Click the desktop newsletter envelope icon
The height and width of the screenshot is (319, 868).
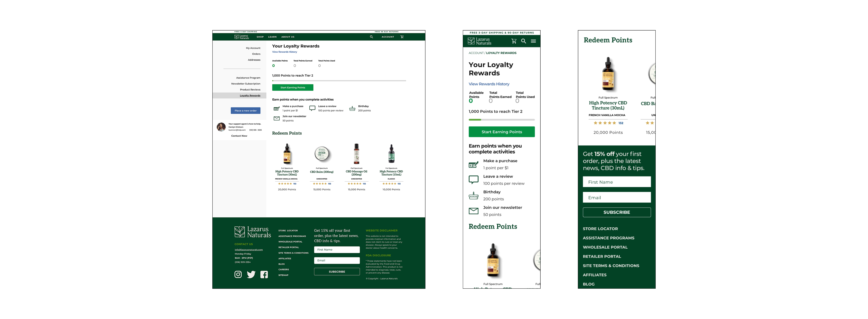pos(277,118)
